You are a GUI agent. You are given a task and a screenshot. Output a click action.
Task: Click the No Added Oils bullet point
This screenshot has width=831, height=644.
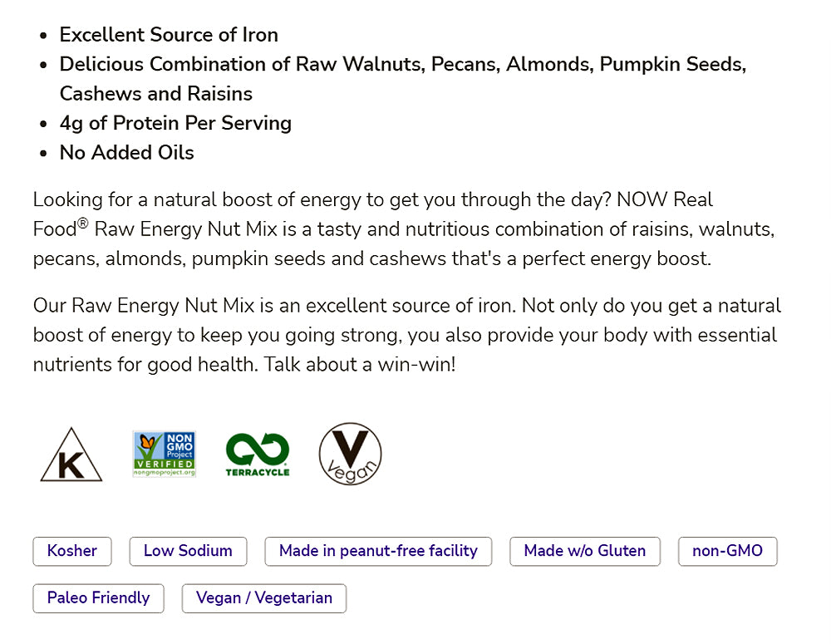[126, 153]
